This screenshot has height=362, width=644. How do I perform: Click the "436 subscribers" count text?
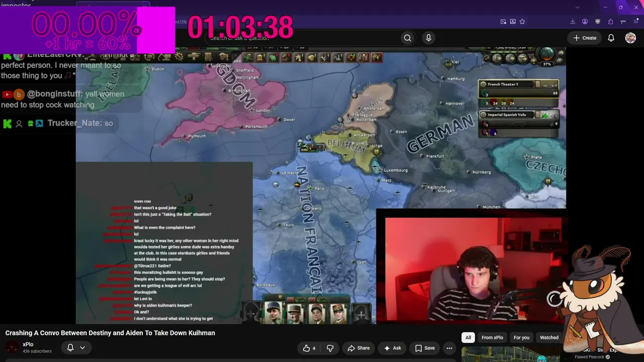pyautogui.click(x=37, y=351)
